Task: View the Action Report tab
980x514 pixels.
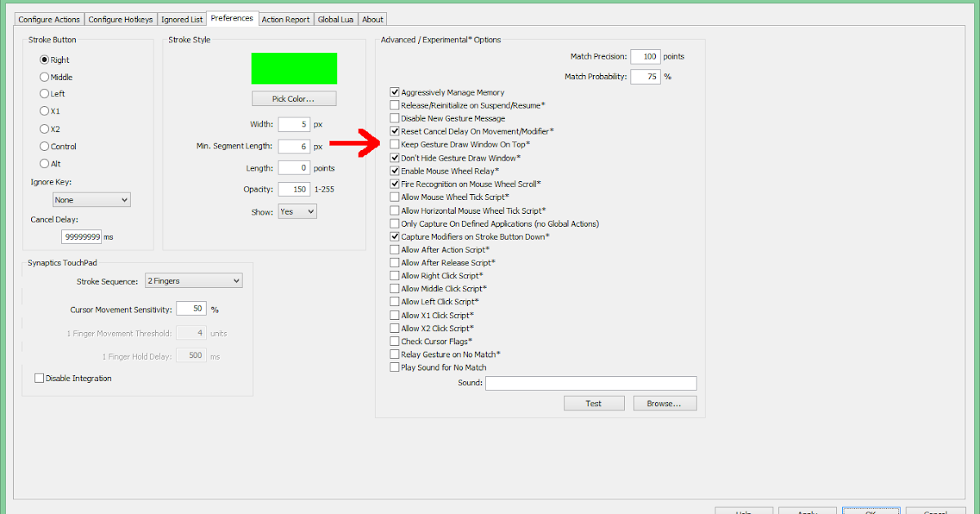Action: coord(286,19)
